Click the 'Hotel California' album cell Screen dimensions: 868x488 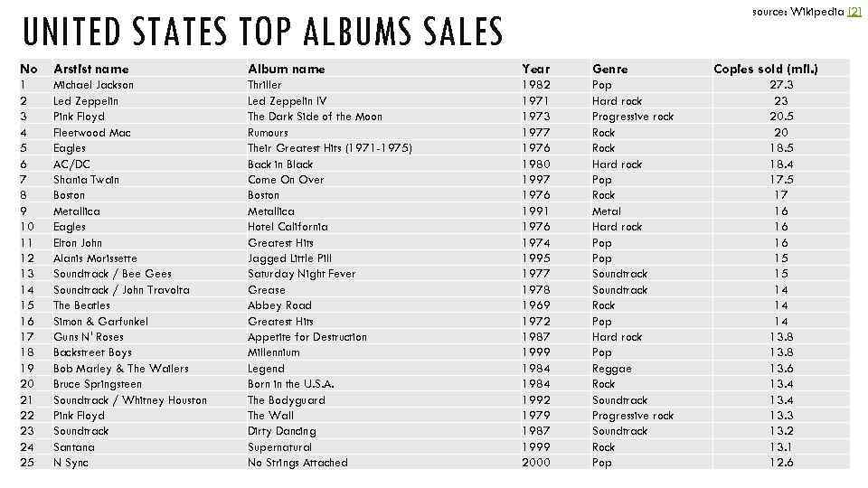288,227
